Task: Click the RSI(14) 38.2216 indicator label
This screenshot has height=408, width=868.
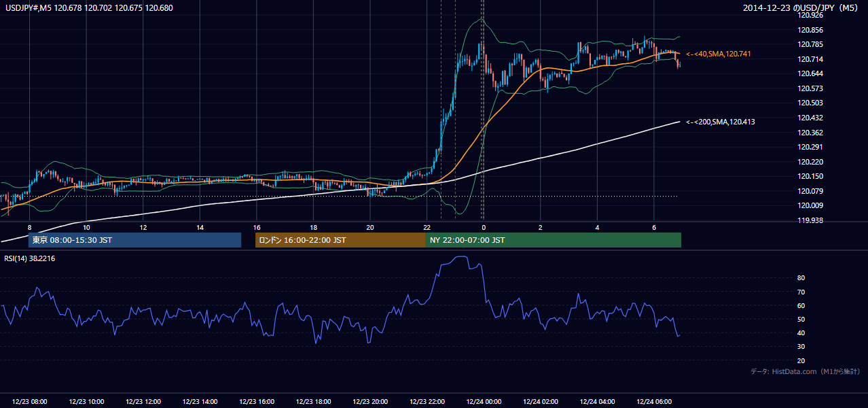Action: tap(30, 258)
